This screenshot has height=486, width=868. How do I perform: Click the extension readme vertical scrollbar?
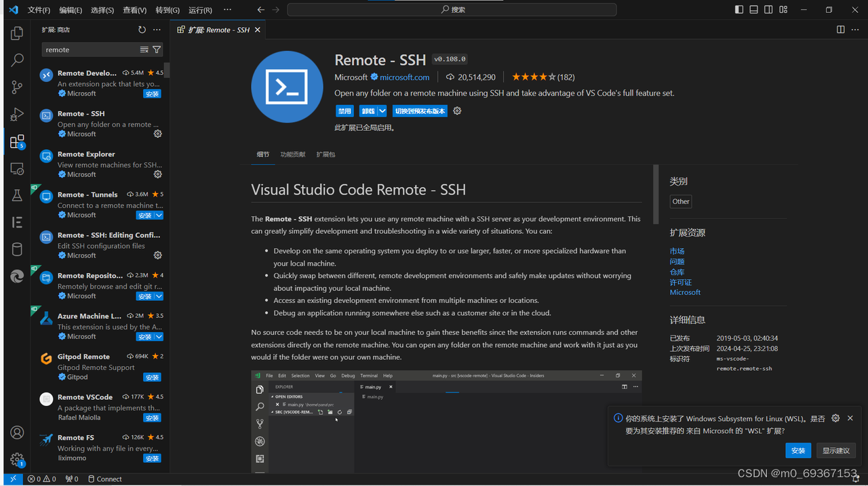click(x=656, y=195)
